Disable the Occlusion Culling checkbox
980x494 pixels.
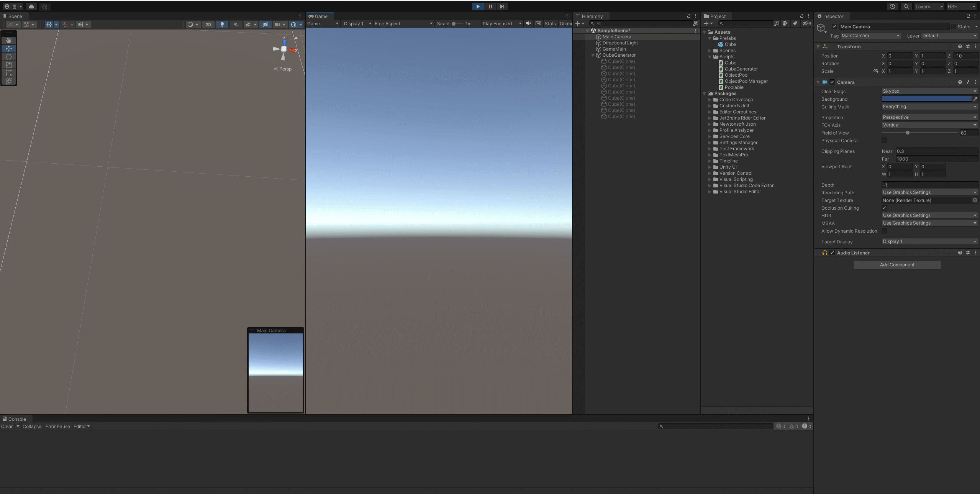tap(884, 208)
